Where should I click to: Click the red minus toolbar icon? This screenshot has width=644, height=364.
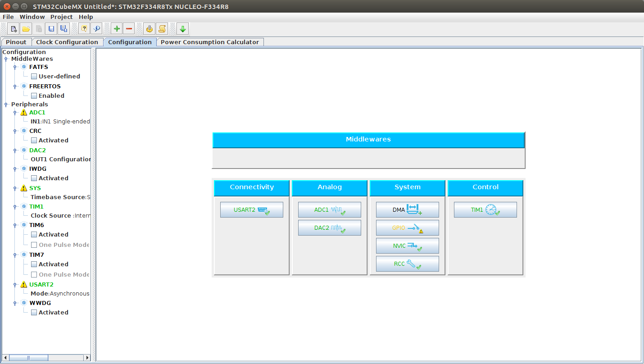pyautogui.click(x=129, y=29)
